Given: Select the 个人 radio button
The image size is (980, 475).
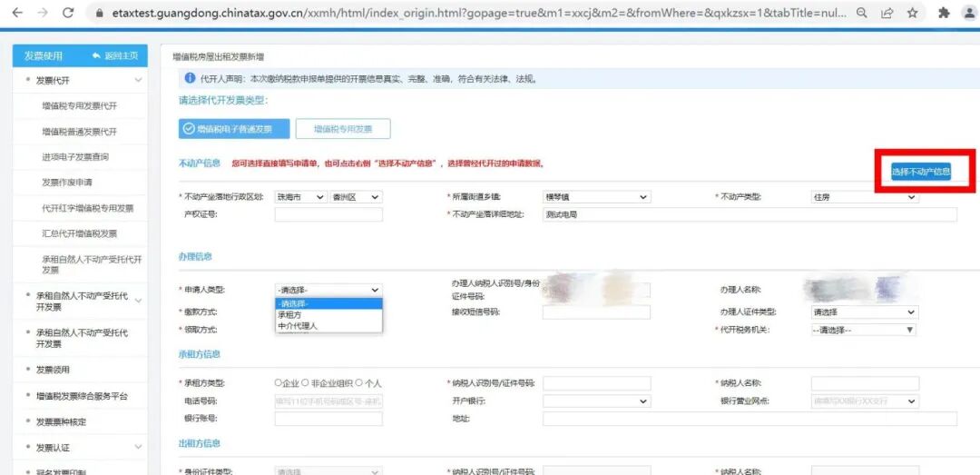Looking at the screenshot, I should pyautogui.click(x=359, y=383).
